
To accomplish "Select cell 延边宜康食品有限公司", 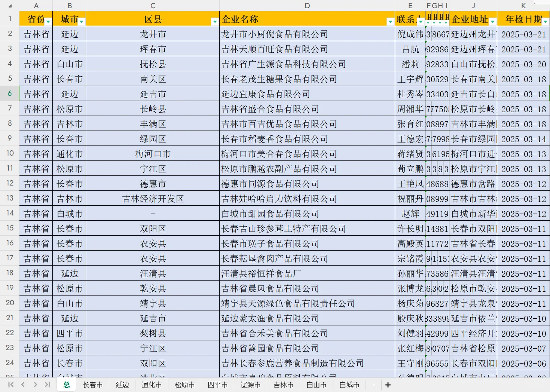I will tap(307, 94).
